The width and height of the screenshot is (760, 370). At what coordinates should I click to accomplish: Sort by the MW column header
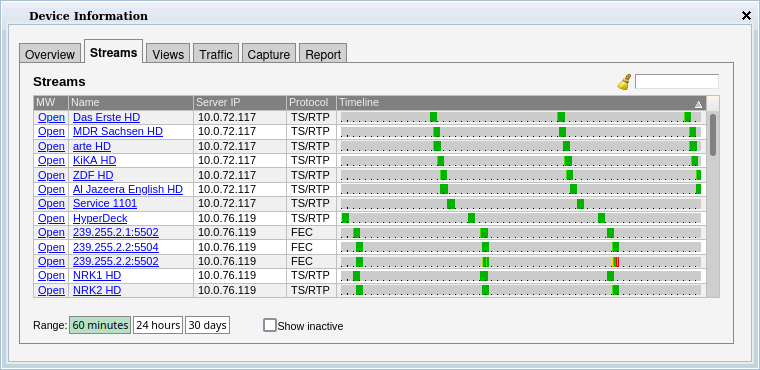51,103
